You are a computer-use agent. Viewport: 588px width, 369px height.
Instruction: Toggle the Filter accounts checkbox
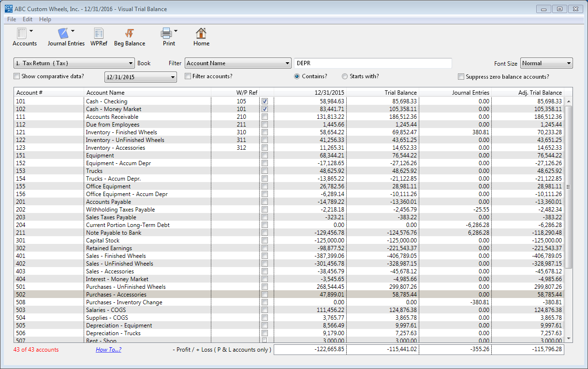[x=188, y=76]
